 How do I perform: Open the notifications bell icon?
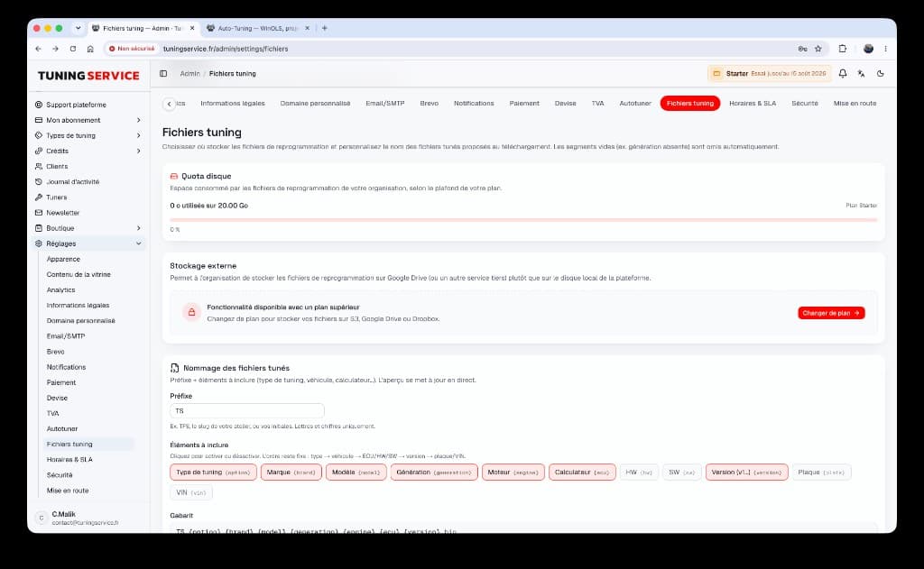tap(843, 74)
